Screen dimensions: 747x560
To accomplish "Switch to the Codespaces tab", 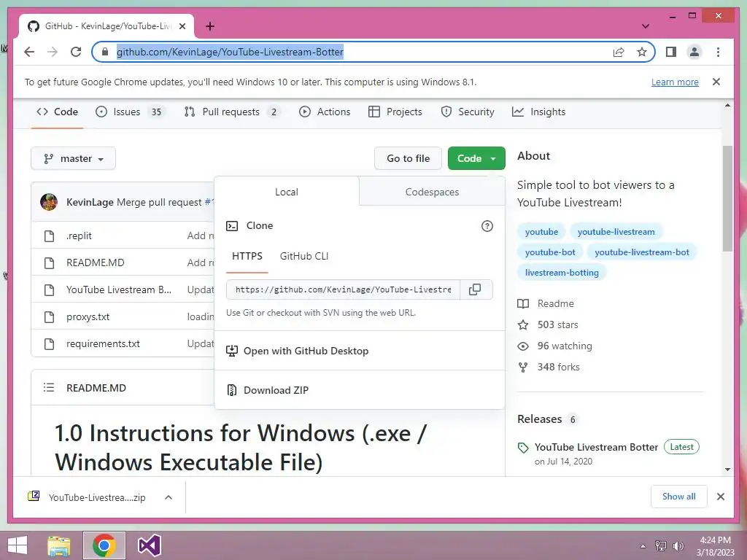I will click(x=432, y=192).
